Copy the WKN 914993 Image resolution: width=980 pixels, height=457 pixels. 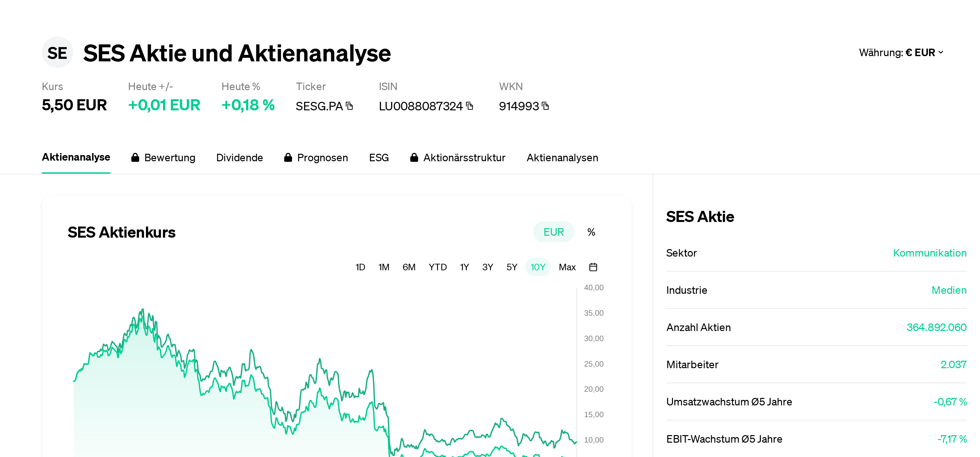pyautogui.click(x=546, y=106)
